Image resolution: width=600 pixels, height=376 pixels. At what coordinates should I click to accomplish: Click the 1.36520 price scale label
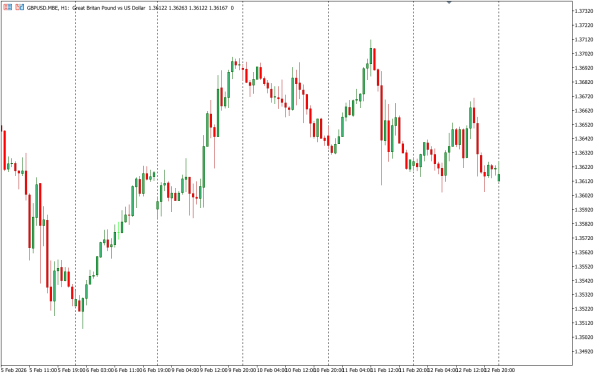(584, 124)
